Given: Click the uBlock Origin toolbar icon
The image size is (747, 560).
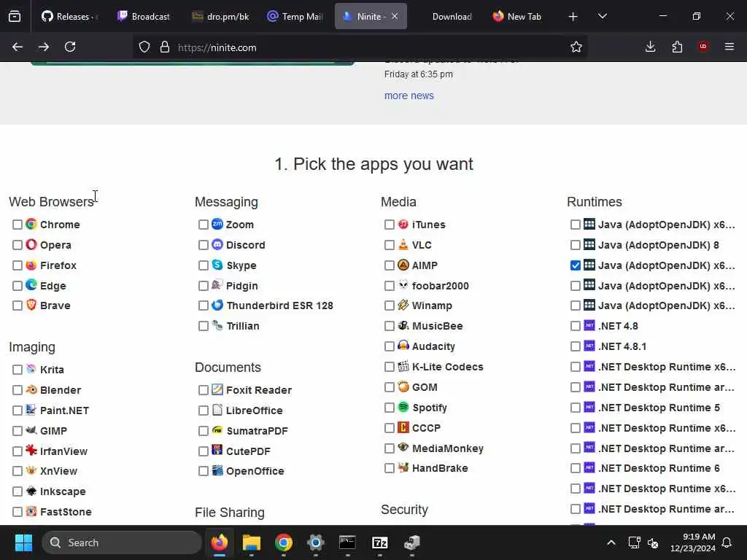Looking at the screenshot, I should click(703, 47).
